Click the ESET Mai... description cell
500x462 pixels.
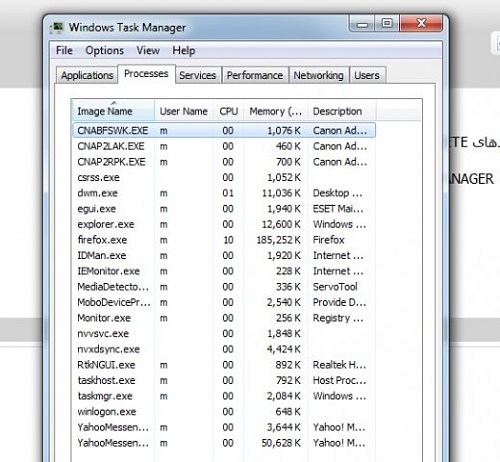tap(338, 209)
